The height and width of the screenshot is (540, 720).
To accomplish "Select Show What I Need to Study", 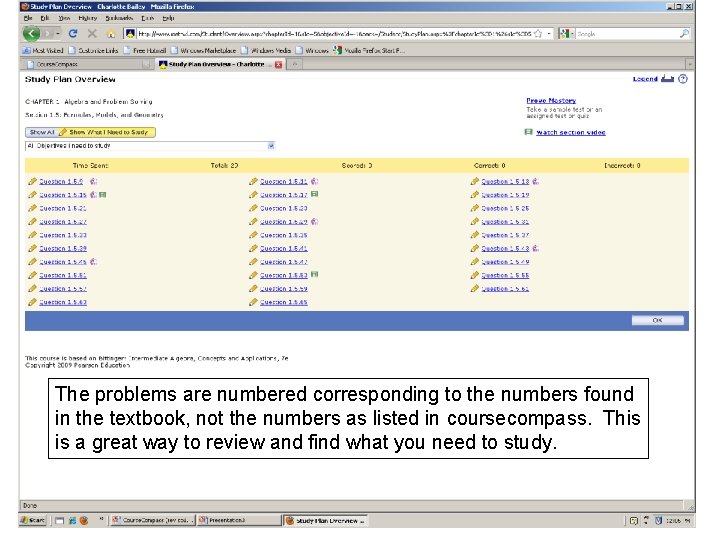I will point(107,132).
